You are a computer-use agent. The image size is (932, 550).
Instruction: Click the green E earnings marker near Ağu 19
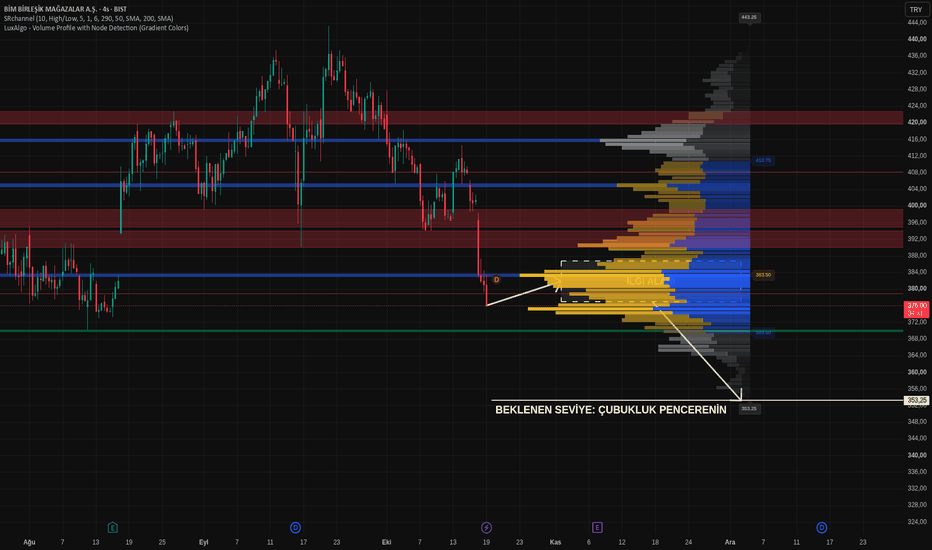tap(112, 527)
